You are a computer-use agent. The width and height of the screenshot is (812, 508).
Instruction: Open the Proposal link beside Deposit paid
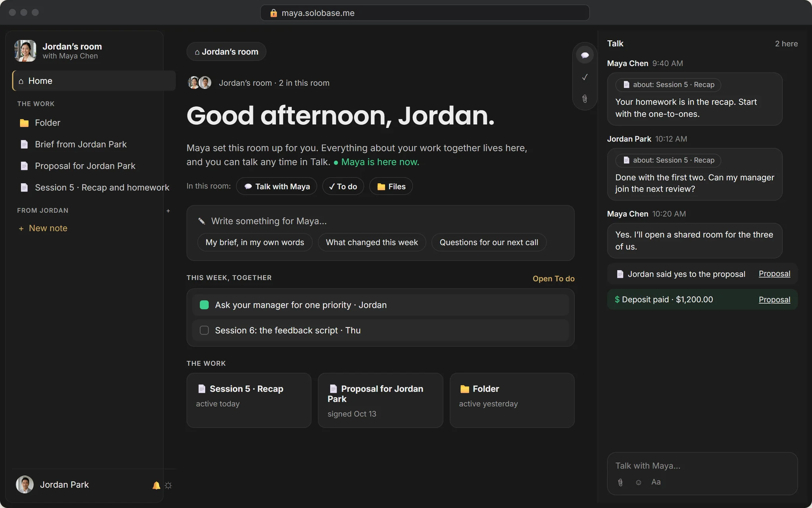(774, 300)
